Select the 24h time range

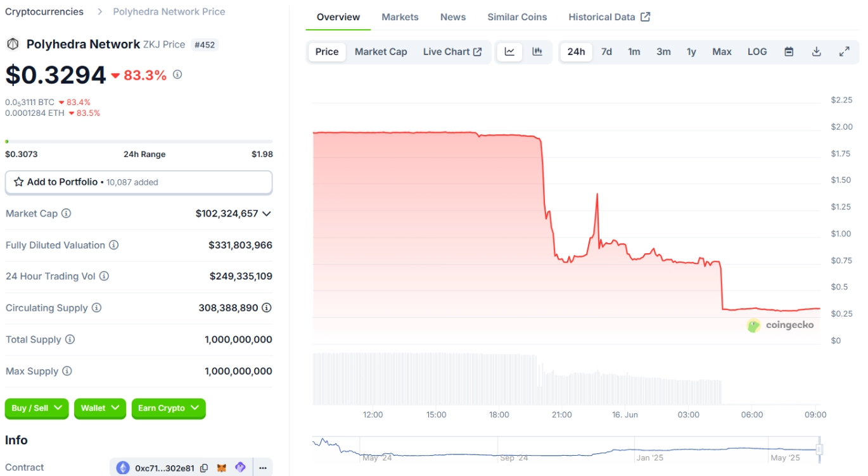tap(576, 52)
